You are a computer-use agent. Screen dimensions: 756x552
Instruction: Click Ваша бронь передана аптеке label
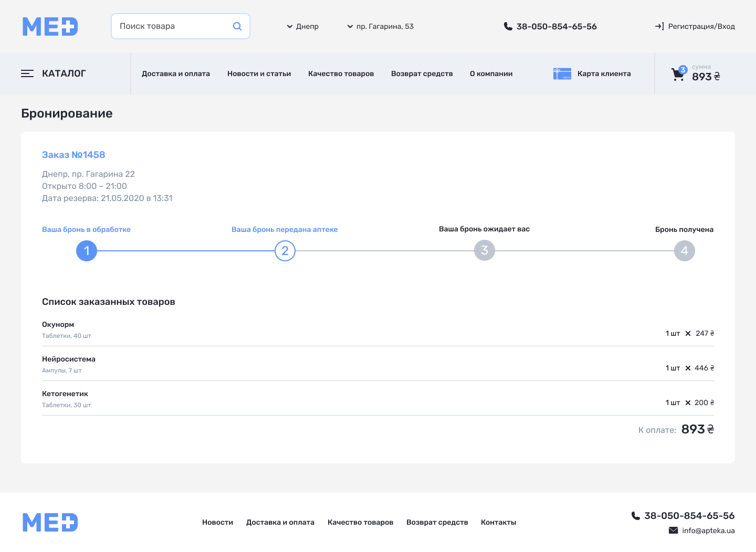click(285, 229)
